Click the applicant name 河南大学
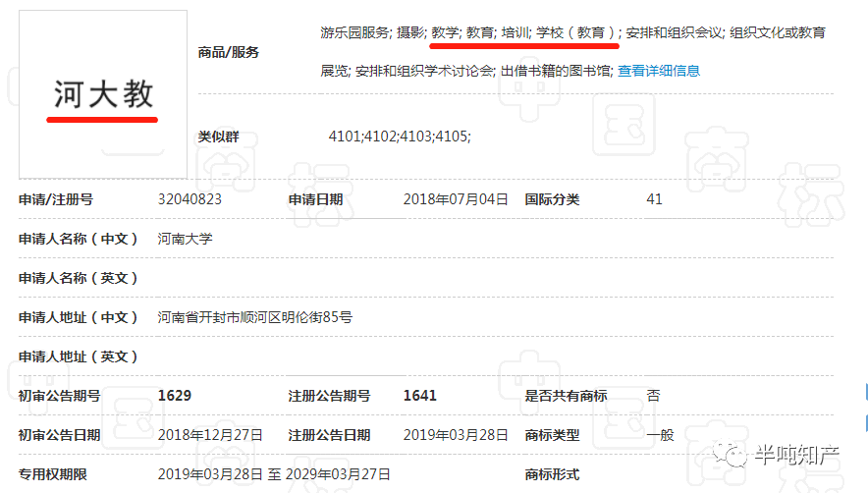The height and width of the screenshot is (493, 868). click(x=185, y=239)
